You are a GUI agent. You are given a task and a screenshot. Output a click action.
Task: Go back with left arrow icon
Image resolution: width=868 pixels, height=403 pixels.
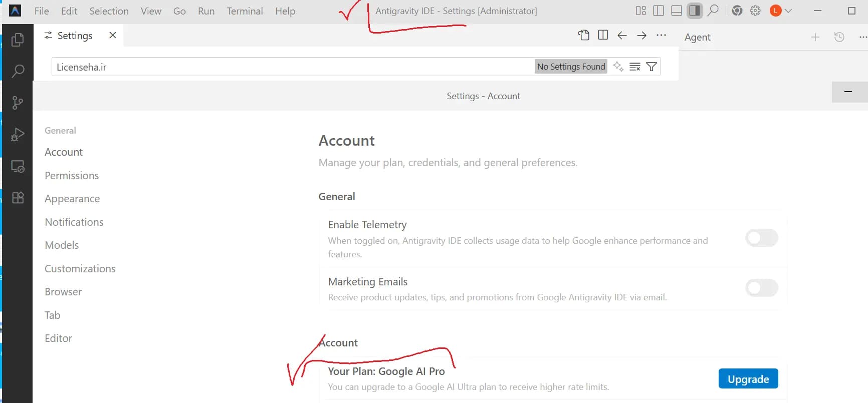coord(622,35)
